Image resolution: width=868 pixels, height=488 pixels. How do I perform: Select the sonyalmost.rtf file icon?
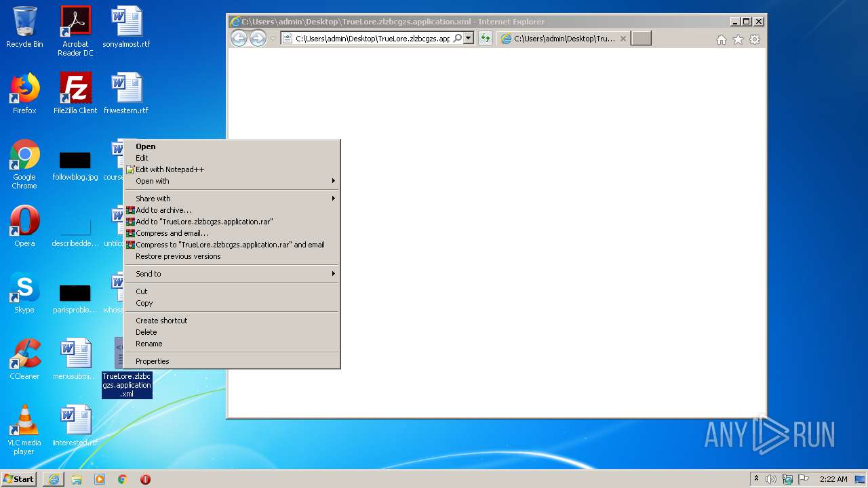(126, 27)
